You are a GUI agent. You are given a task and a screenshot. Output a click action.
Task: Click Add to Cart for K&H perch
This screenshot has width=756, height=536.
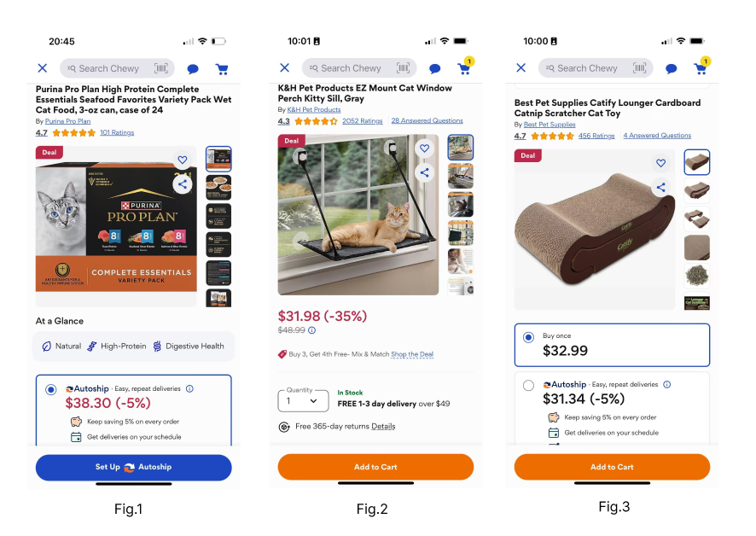375,467
